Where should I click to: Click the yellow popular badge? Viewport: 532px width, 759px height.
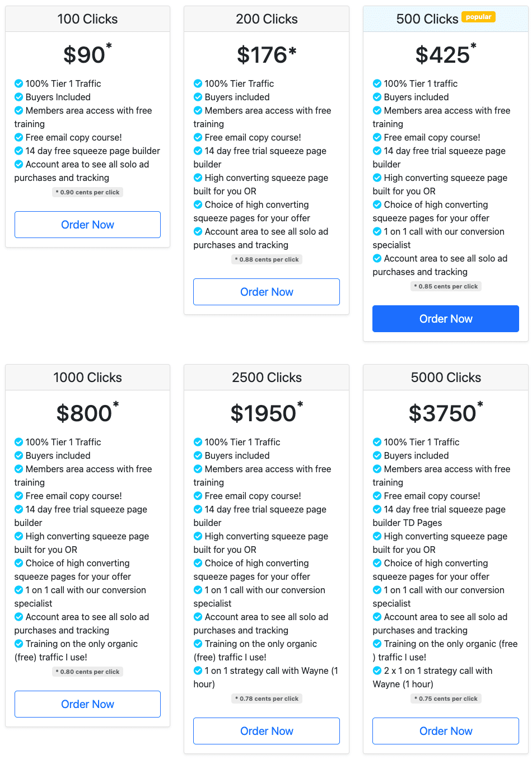(479, 17)
